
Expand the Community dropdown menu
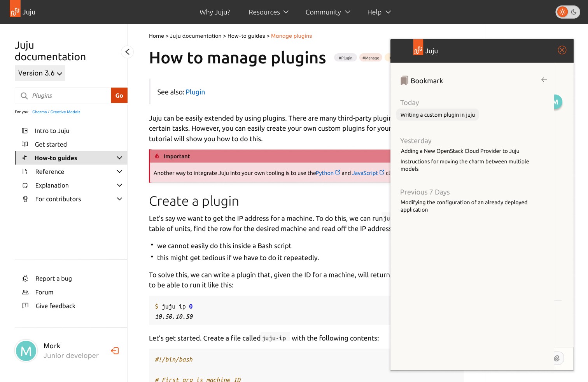tap(328, 12)
